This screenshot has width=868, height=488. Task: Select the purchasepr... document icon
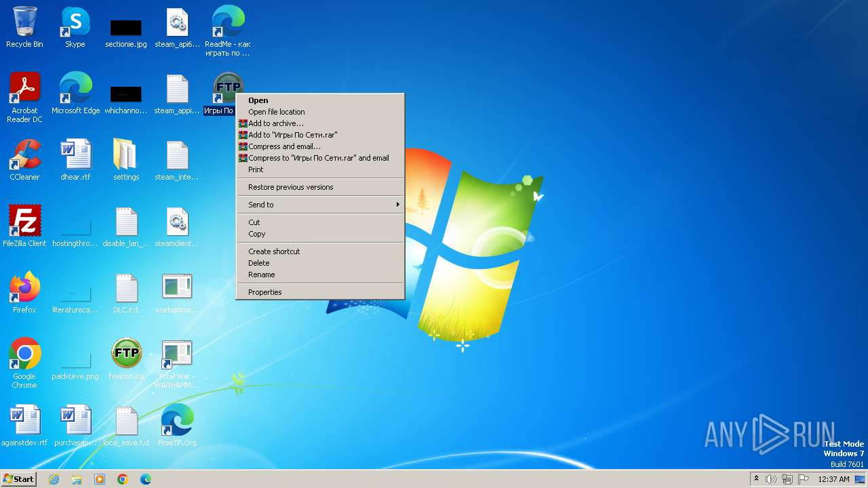75,426
